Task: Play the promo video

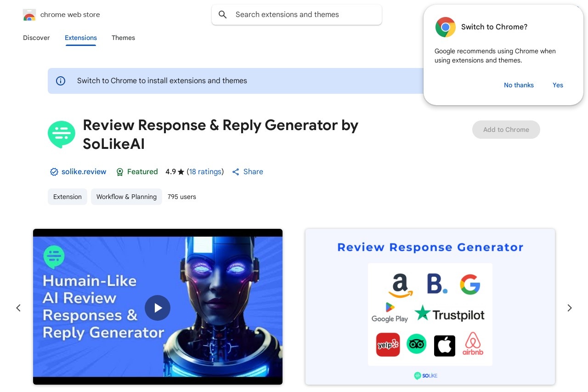Action: [158, 308]
